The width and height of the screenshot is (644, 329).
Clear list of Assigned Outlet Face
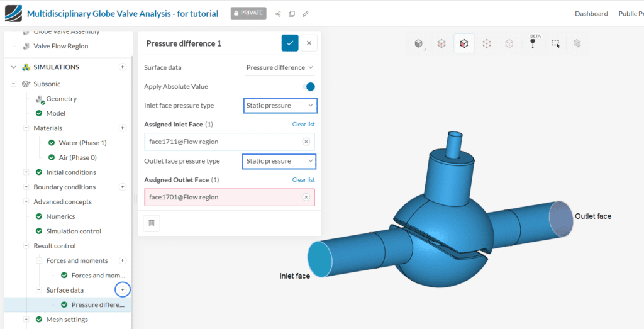coord(304,179)
